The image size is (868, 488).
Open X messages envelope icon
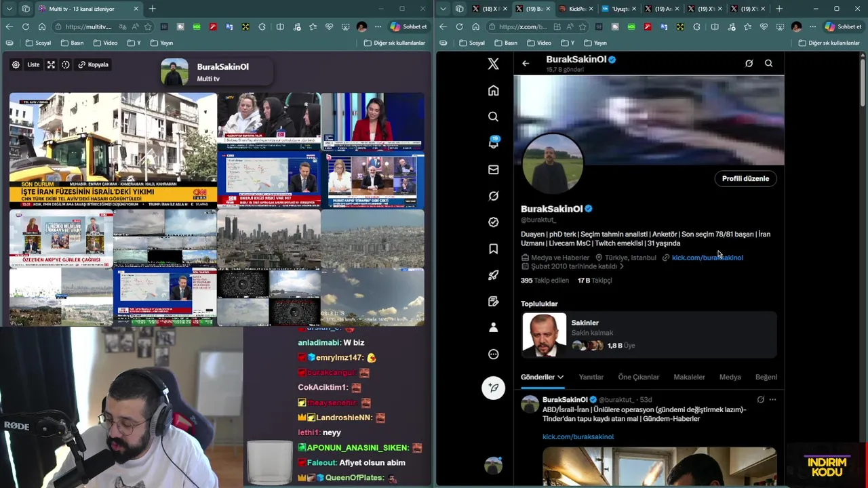[x=493, y=169]
